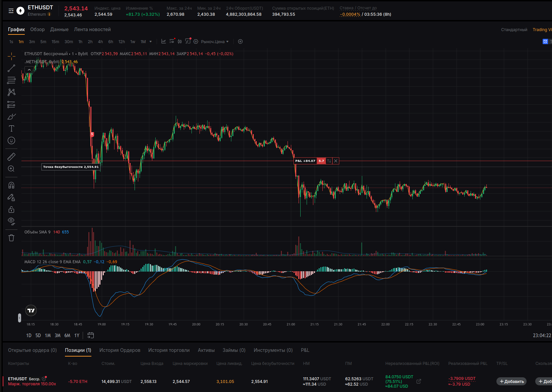This screenshot has height=392, width=552.
Task: Close the position via P&L line X
Action: [336, 161]
